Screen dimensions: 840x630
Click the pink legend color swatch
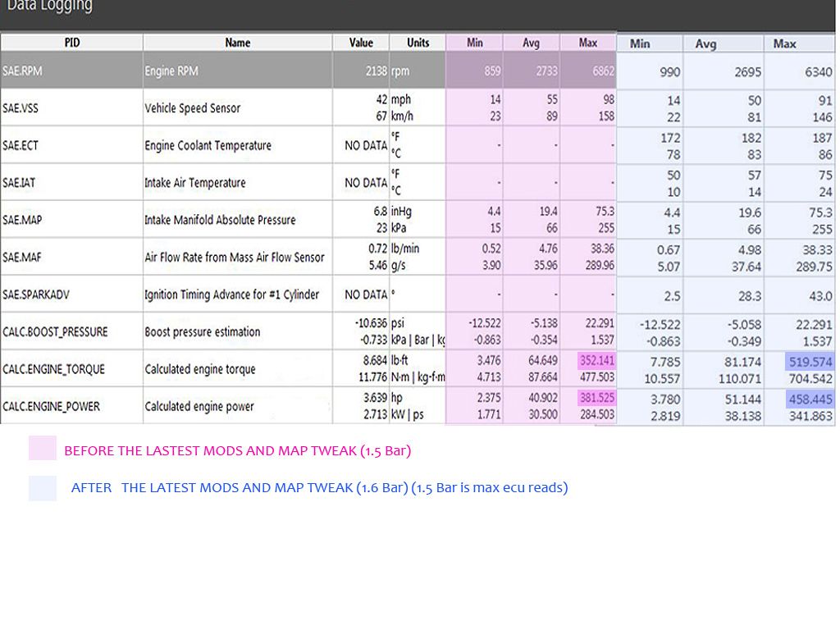(x=43, y=448)
